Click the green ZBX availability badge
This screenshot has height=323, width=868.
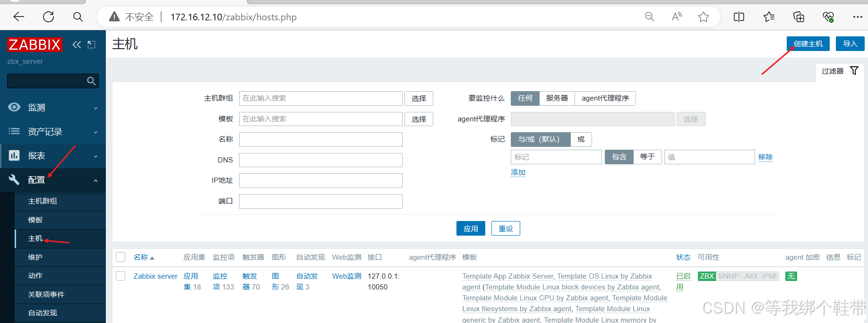[x=707, y=276]
